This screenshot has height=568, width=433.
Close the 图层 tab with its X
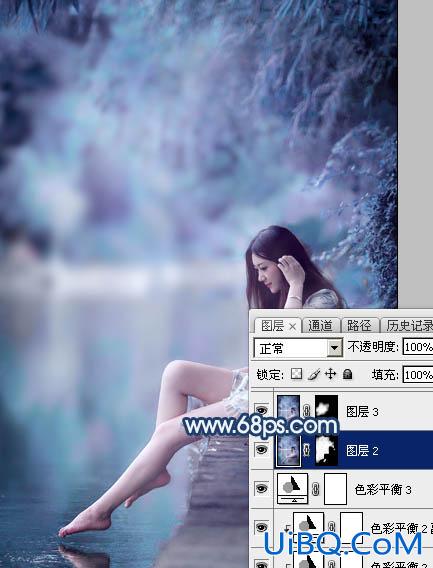click(x=292, y=327)
